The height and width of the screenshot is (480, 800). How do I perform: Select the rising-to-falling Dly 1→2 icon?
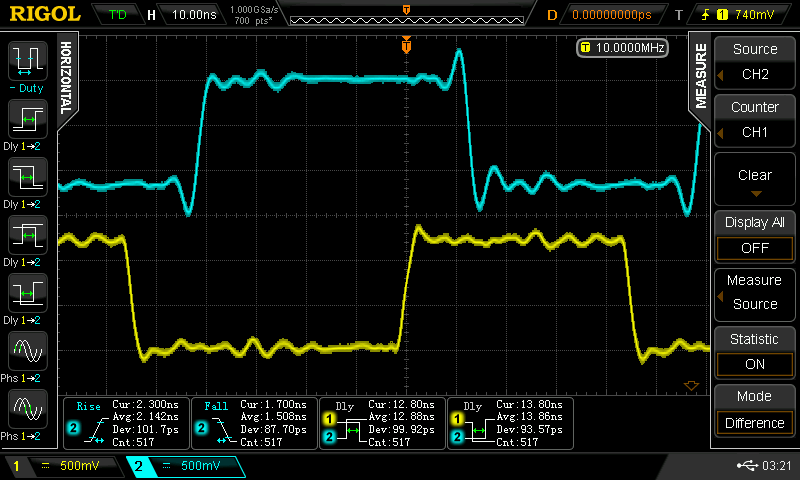(x=28, y=235)
